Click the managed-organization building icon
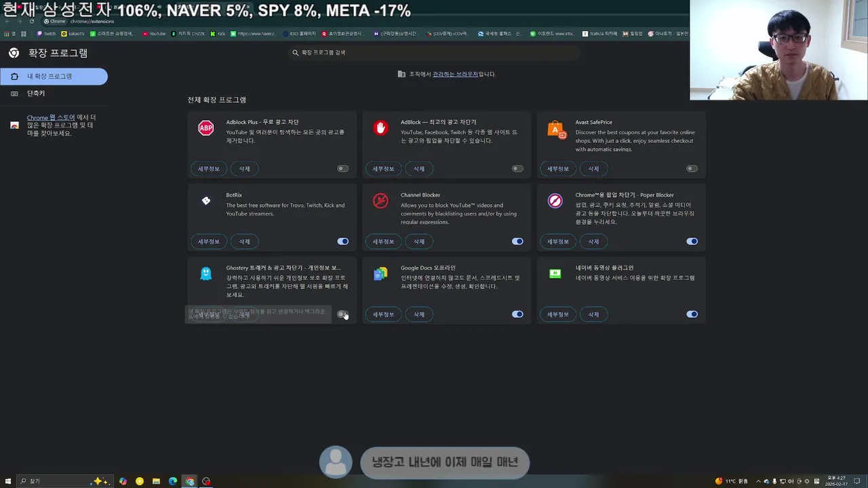868x488 pixels. 401,74
